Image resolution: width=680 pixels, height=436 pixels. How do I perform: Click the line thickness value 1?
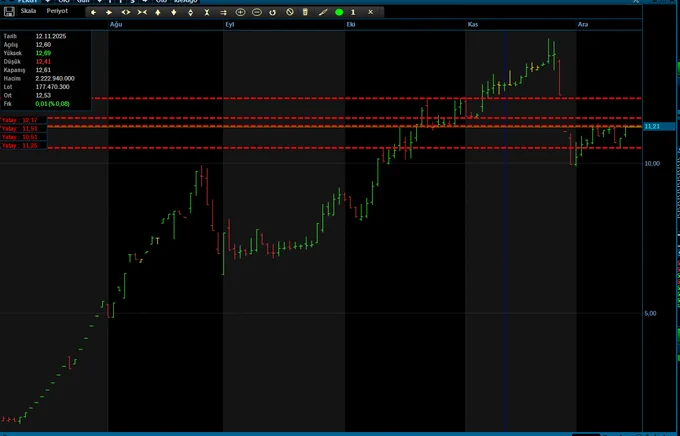click(x=353, y=13)
